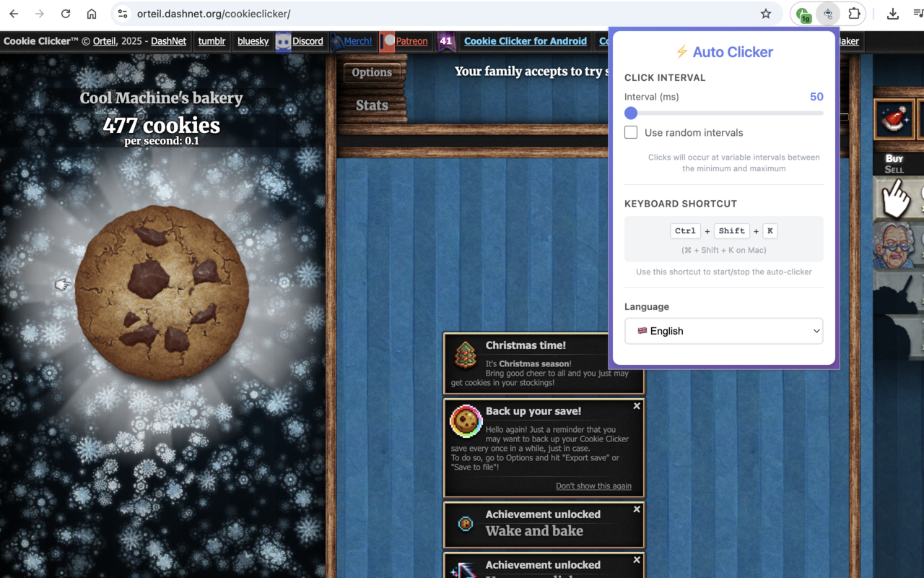Open the green extension icon in toolbar
The height and width of the screenshot is (578, 924).
click(803, 14)
